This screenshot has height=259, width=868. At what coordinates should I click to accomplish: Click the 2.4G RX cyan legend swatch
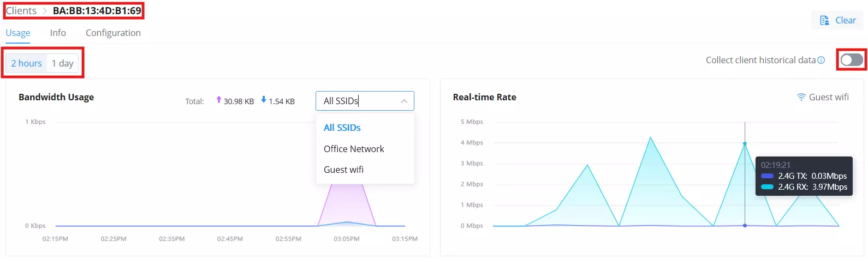[x=767, y=187]
